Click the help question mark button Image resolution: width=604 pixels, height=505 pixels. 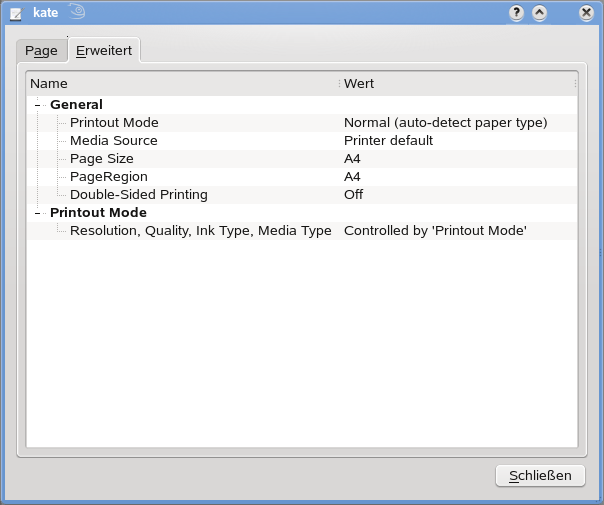click(x=516, y=13)
